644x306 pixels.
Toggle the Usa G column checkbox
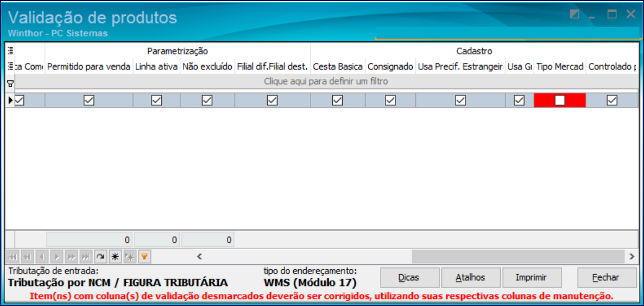point(519,100)
